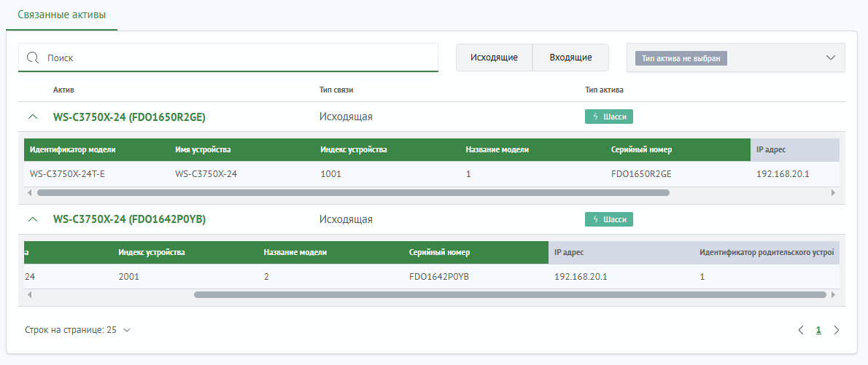The image size is (868, 365).
Task: Select the WS-C3750X-24T-E cell
Action: point(68,174)
